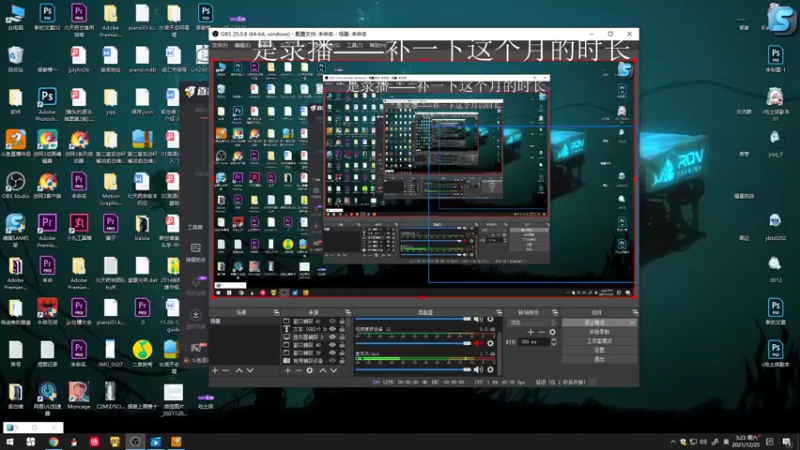
Task: Adjust the 麦克风/Aux volume slider
Action: click(x=413, y=369)
